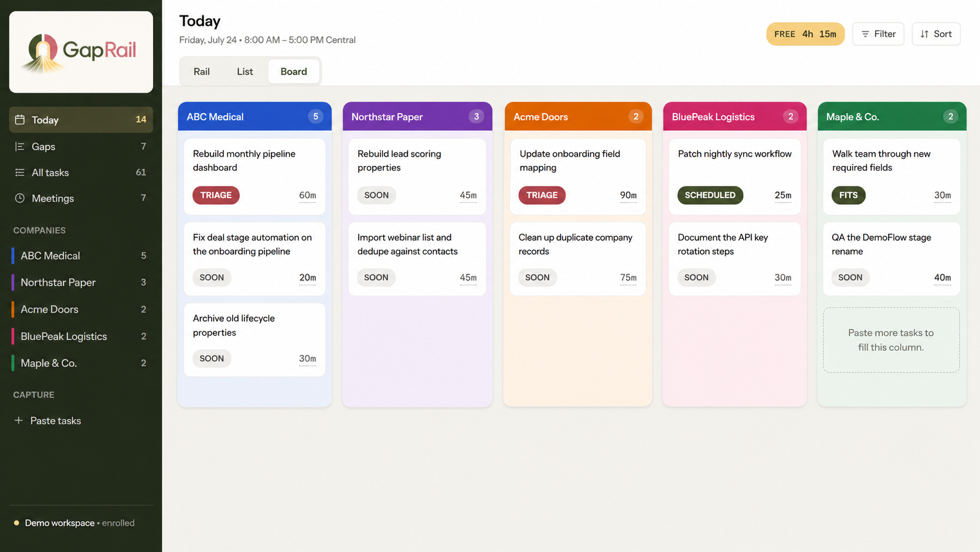Open the Walk team through new fields card

pos(891,177)
